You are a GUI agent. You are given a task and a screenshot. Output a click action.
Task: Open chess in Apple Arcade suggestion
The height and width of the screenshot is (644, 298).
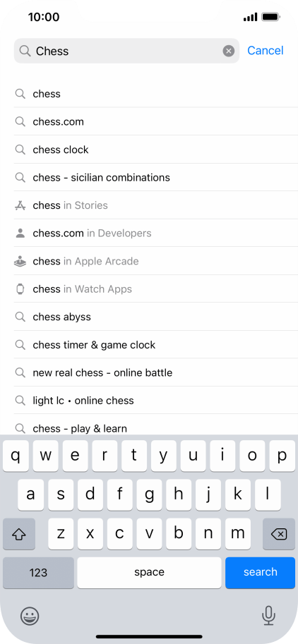coord(156,261)
